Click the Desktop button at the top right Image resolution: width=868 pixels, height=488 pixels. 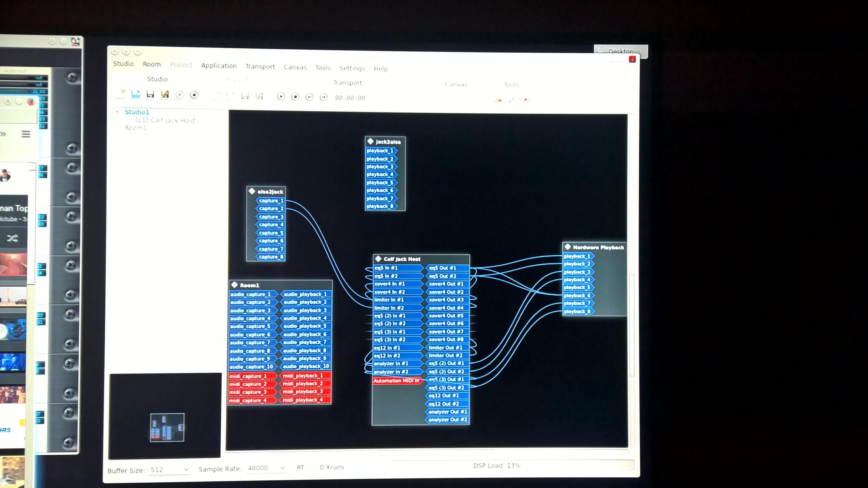click(x=620, y=51)
